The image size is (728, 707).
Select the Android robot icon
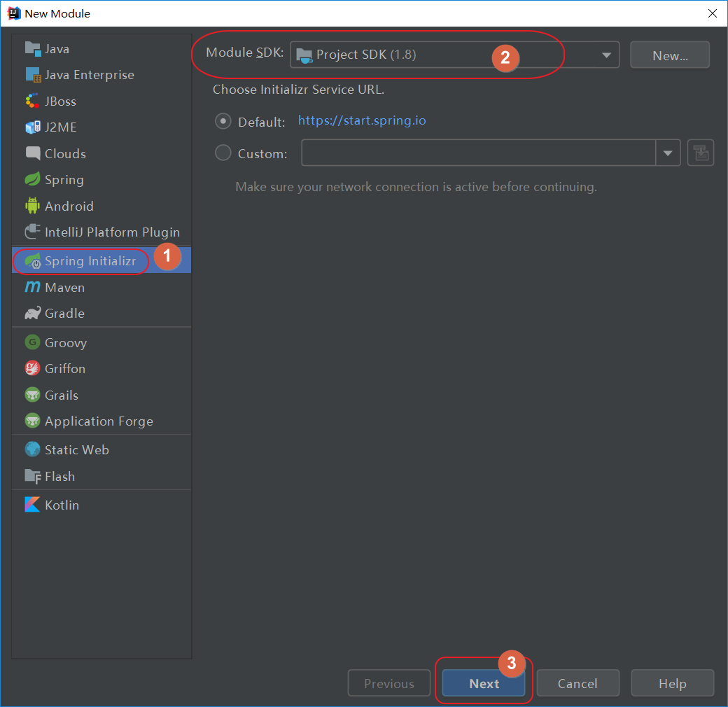coord(32,206)
